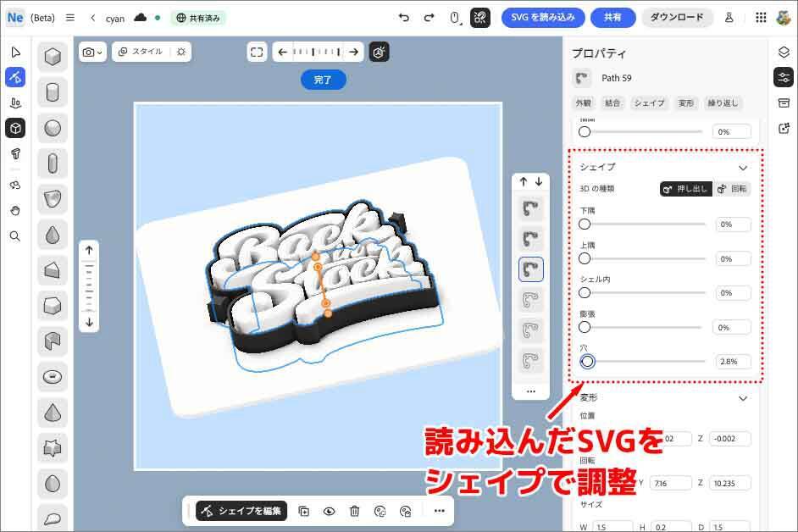This screenshot has height=532, width=798.
Task: Jump to the 繰り返し tab
Action: pos(723,103)
